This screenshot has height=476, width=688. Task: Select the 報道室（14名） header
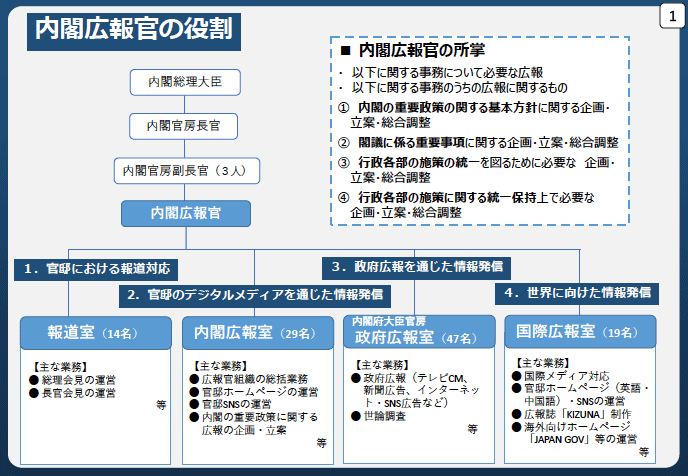pos(96,333)
